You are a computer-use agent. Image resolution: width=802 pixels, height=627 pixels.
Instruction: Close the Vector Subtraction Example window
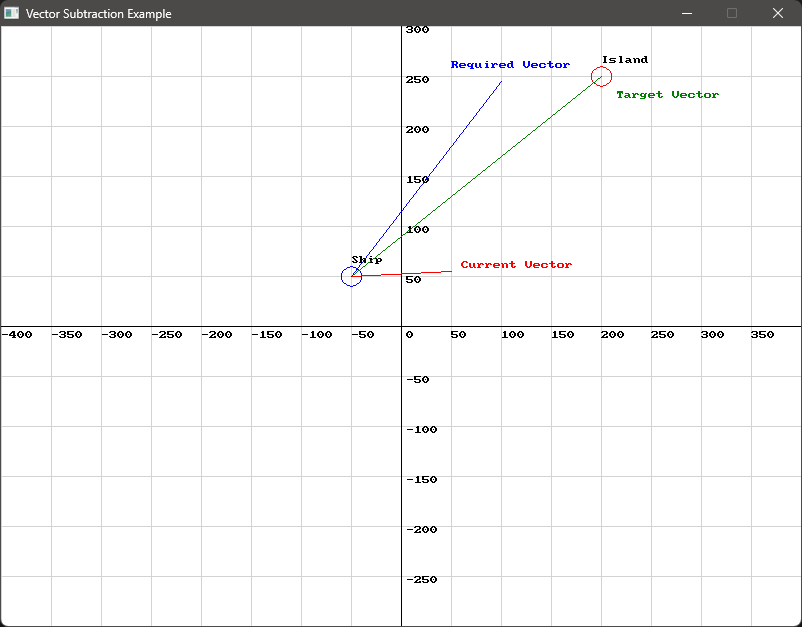[777, 13]
